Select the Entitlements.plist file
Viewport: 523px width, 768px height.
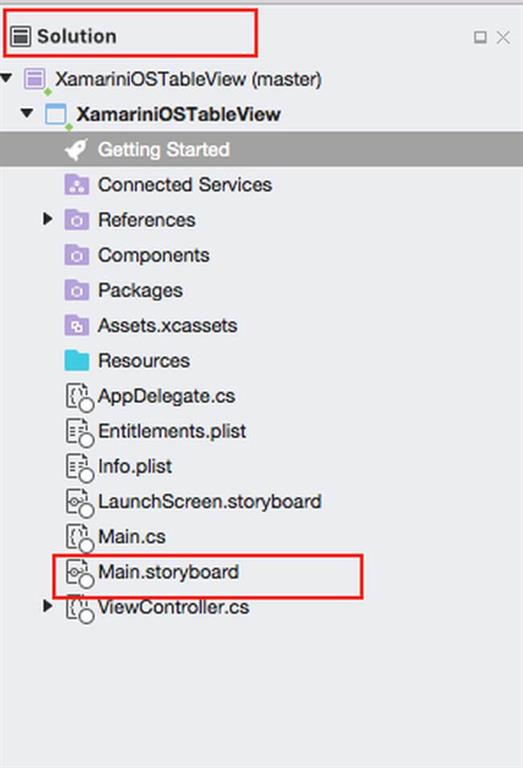(172, 432)
